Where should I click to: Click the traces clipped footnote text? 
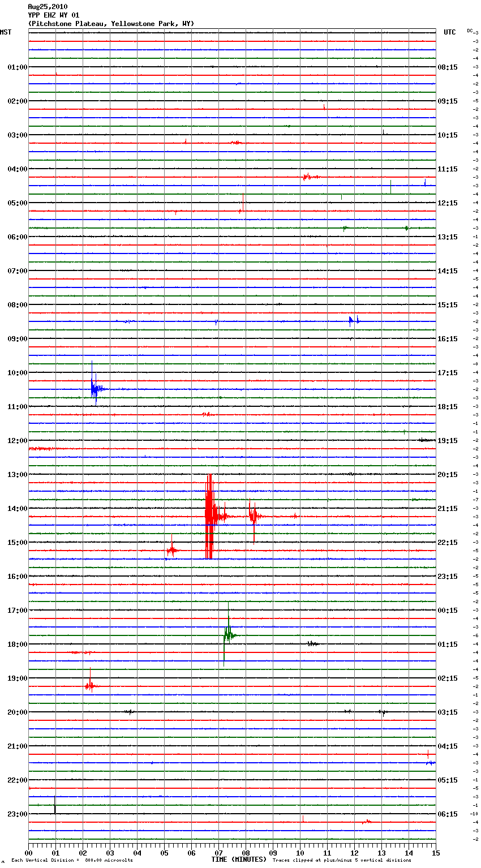(342, 861)
